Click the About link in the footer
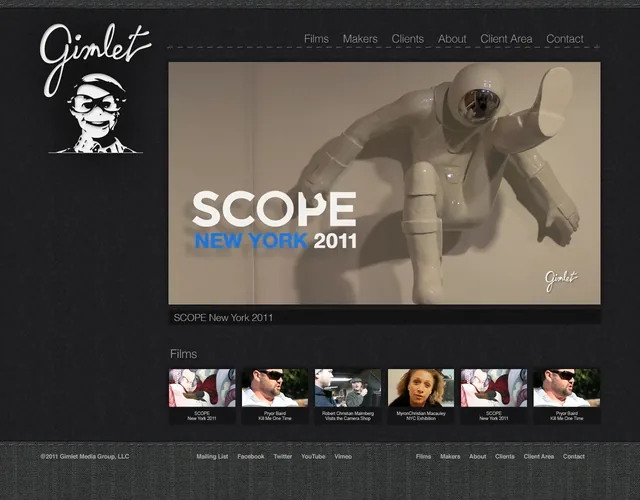Screen dimensions: 640x500 click(x=478, y=456)
